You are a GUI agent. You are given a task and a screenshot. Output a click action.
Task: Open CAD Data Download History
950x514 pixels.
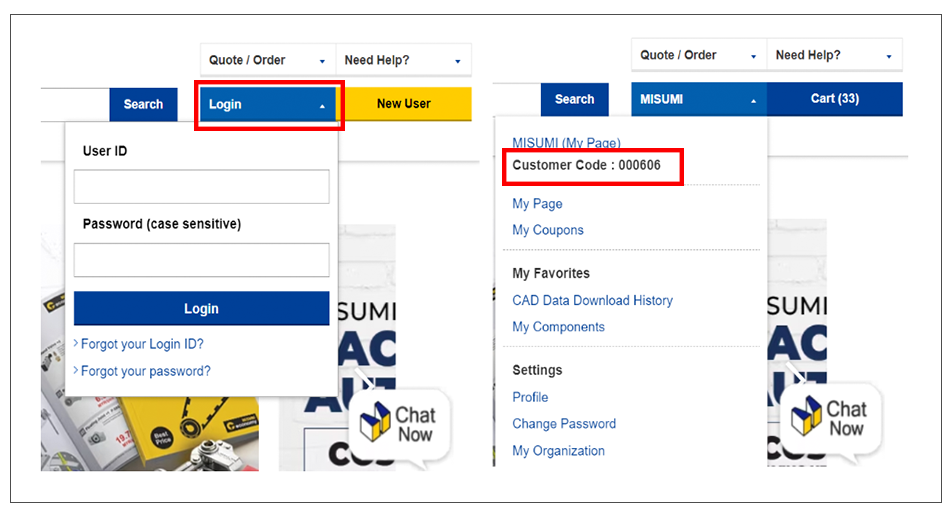pyautogui.click(x=593, y=301)
